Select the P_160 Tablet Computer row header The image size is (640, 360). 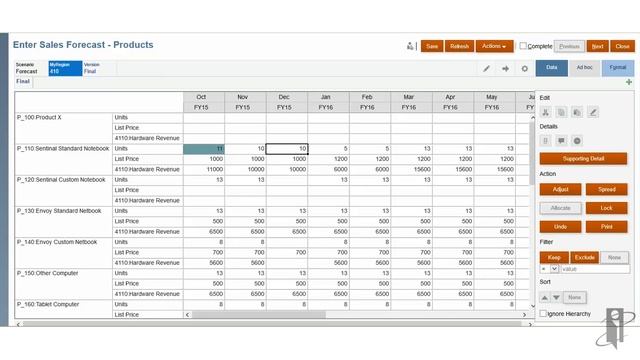click(x=63, y=309)
